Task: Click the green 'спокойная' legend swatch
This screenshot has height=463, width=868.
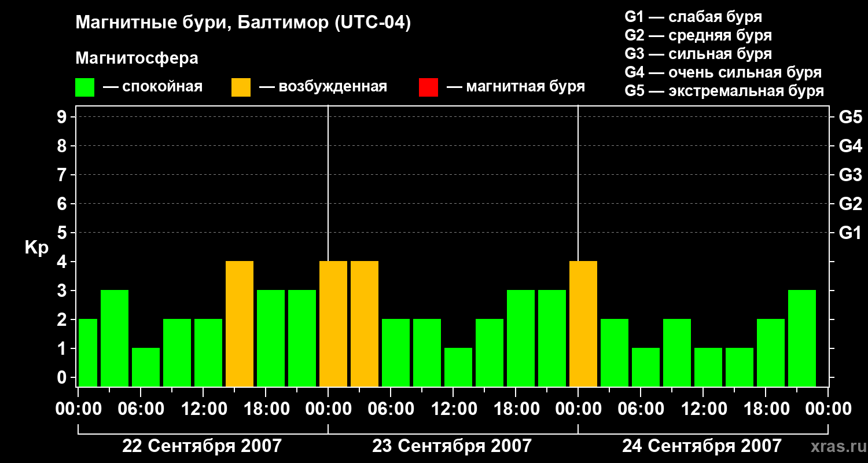Action: tap(85, 87)
